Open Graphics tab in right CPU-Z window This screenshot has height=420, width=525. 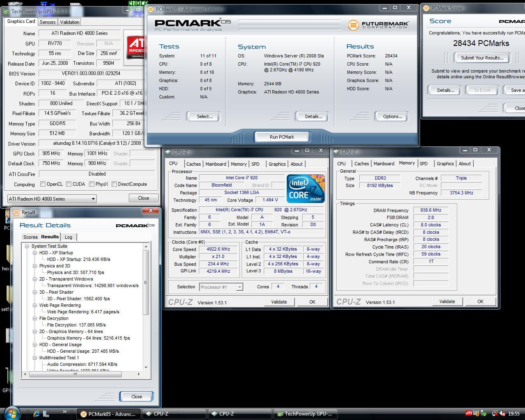tap(445, 164)
